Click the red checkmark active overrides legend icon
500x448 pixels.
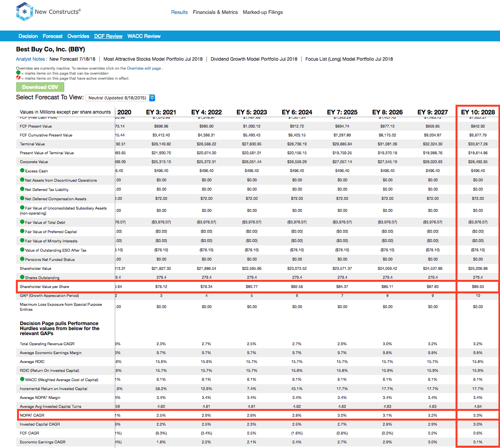(x=18, y=78)
